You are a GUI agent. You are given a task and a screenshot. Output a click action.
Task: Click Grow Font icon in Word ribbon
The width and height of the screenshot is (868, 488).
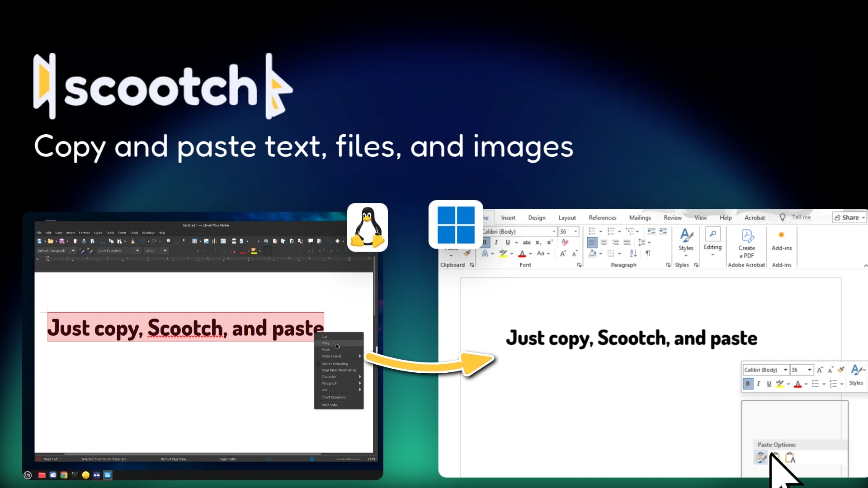click(x=563, y=253)
